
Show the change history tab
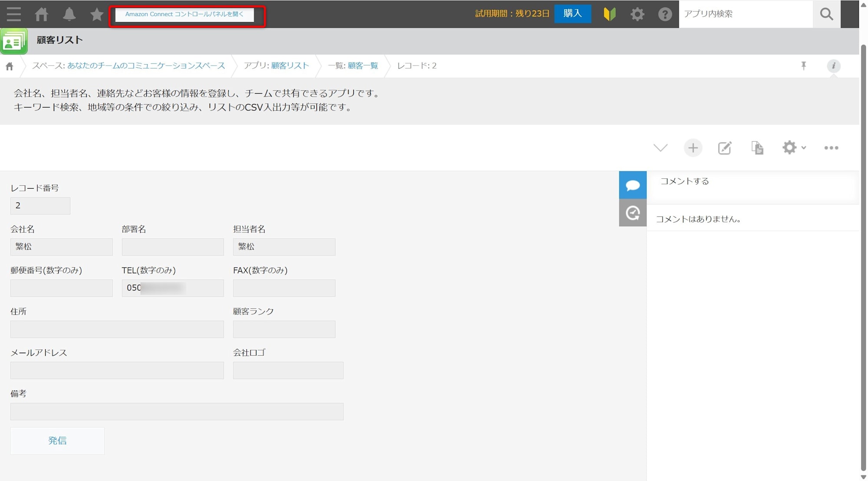(632, 213)
